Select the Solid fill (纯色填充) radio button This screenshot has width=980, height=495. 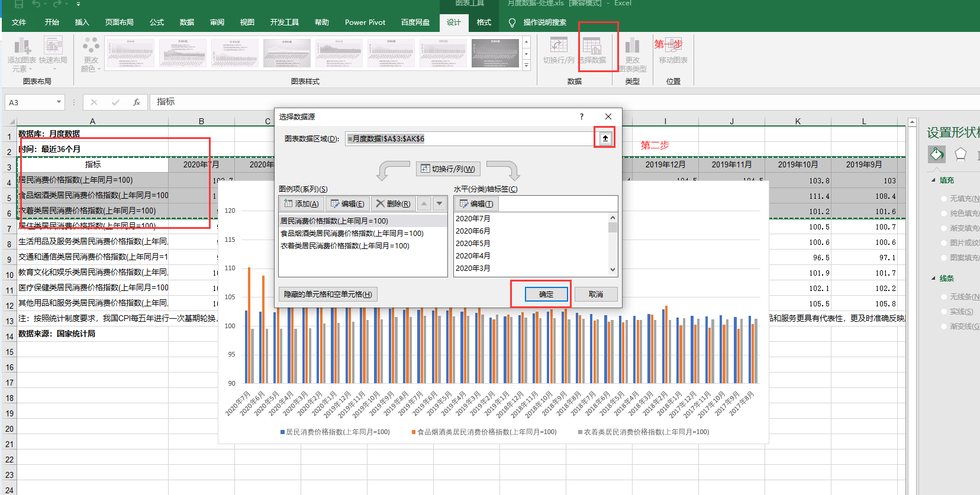point(944,213)
